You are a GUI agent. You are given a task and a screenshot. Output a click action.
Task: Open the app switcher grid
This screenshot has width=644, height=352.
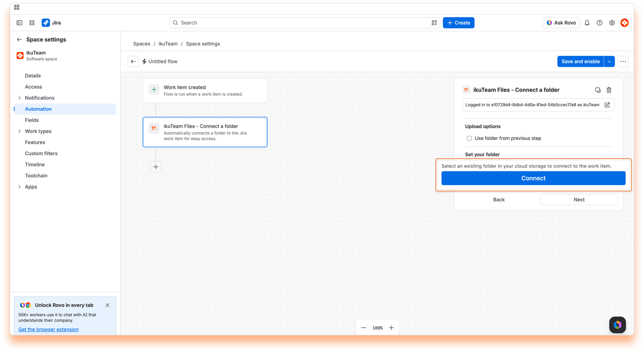pyautogui.click(x=32, y=23)
